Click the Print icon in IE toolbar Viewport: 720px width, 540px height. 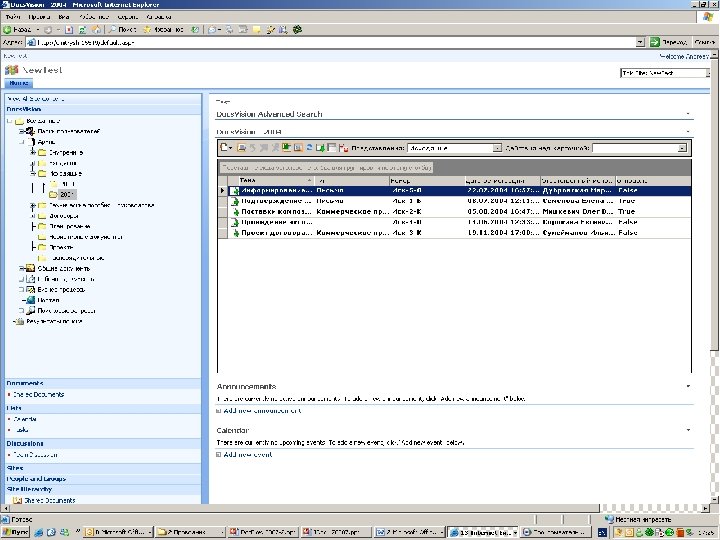[229, 30]
